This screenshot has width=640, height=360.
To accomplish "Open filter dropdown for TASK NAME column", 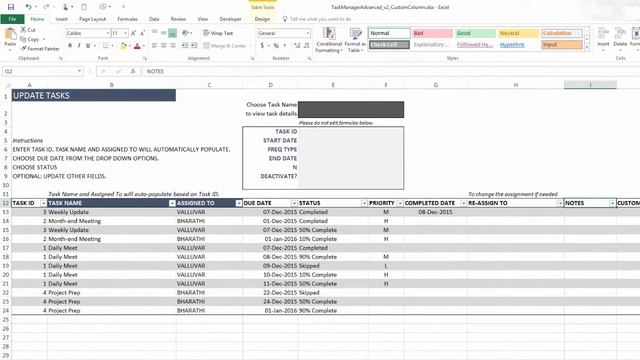I will pos(172,203).
